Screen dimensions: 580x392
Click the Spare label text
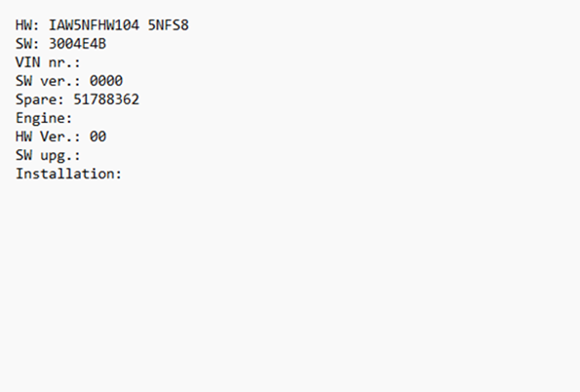pos(40,99)
